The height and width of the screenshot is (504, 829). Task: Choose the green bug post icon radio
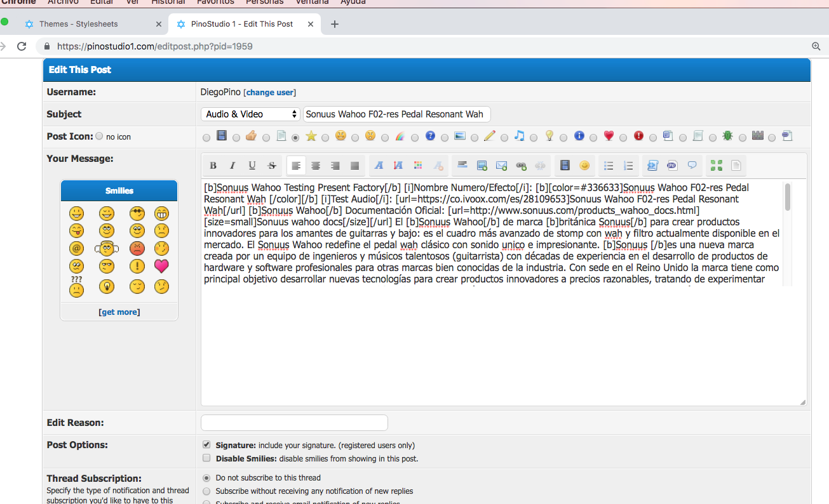point(713,137)
